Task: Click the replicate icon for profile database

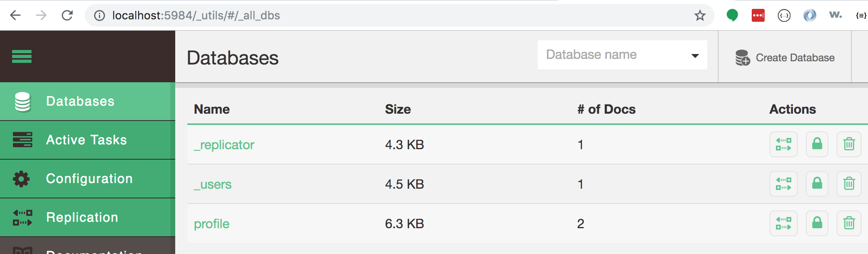Action: (783, 223)
